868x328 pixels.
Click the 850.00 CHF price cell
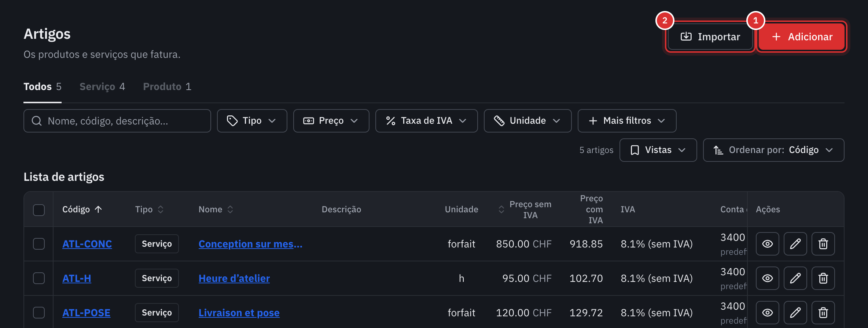point(523,244)
